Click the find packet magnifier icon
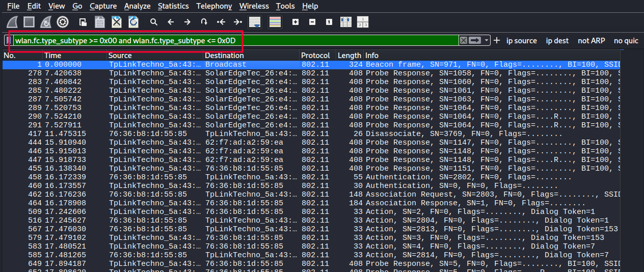This screenshot has height=272, width=644. coord(153,22)
